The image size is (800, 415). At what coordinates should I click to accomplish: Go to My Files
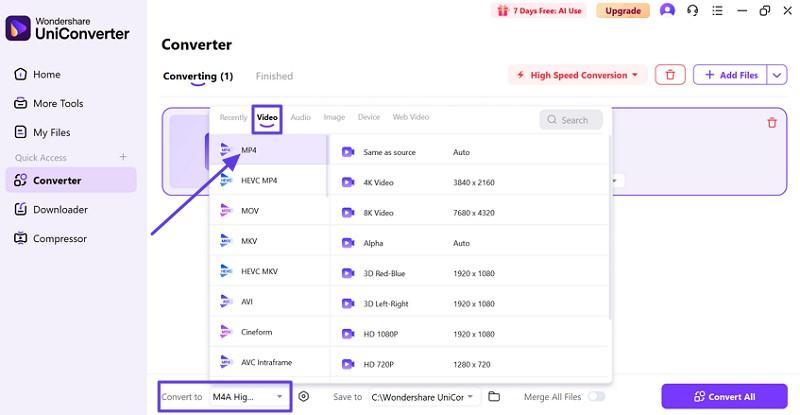tap(42, 133)
